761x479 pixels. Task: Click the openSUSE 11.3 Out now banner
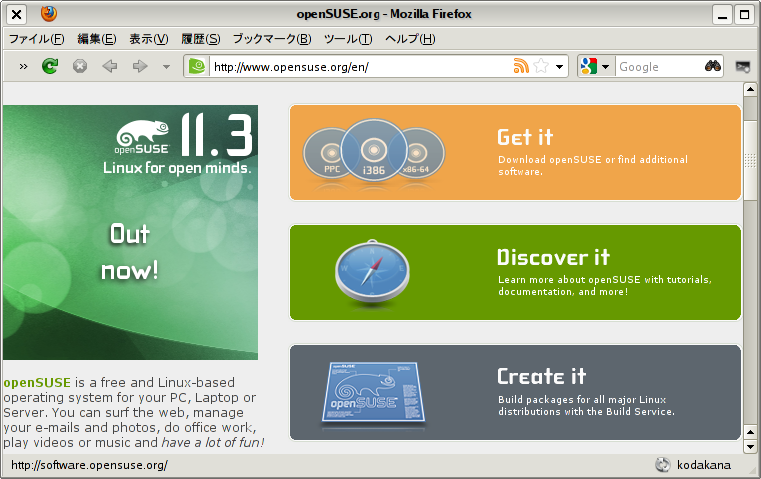tap(130, 232)
